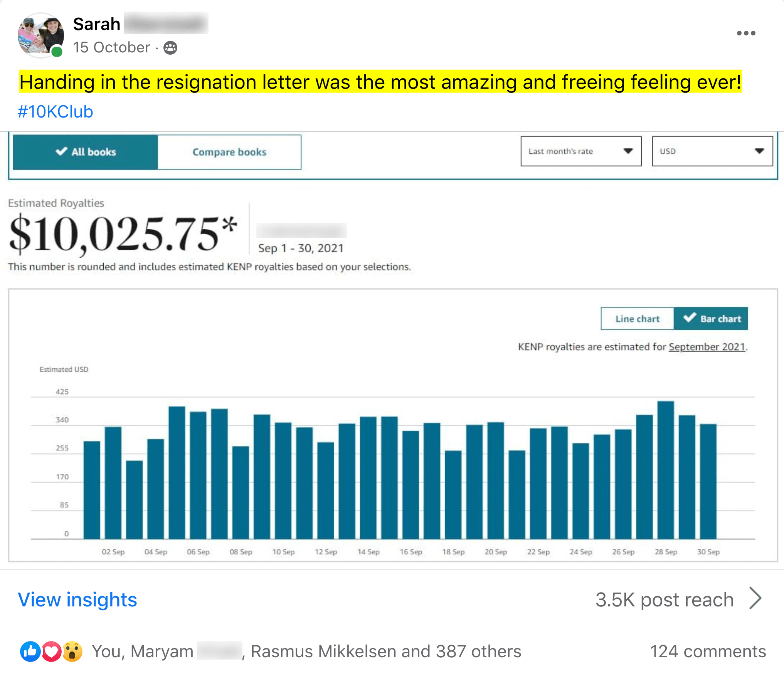Open post reach details chevron arrow
The height and width of the screenshot is (675, 784).
(x=755, y=599)
